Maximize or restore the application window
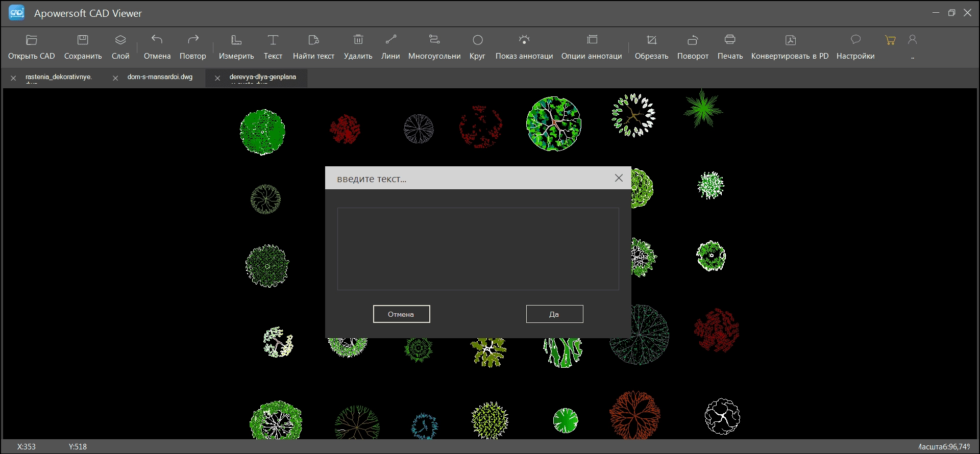Image resolution: width=980 pixels, height=454 pixels. [951, 13]
